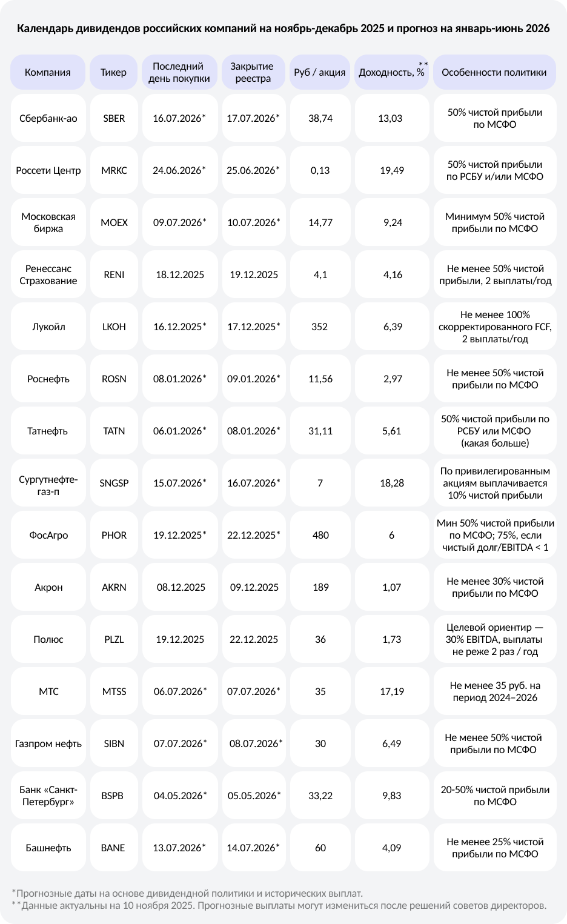Select ФосАгро dividend amount 480

pyautogui.click(x=320, y=535)
